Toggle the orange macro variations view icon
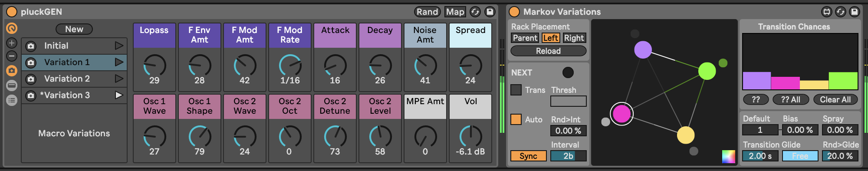 (12, 70)
